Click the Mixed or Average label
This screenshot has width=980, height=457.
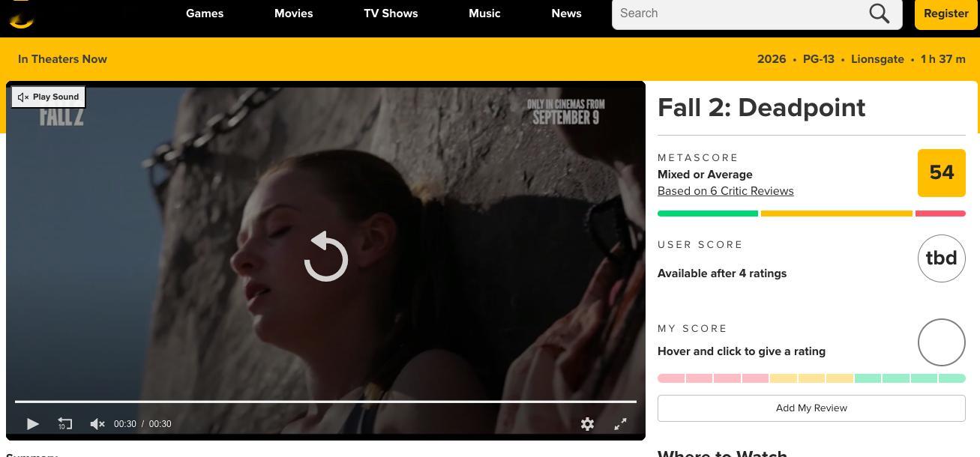[x=705, y=175]
